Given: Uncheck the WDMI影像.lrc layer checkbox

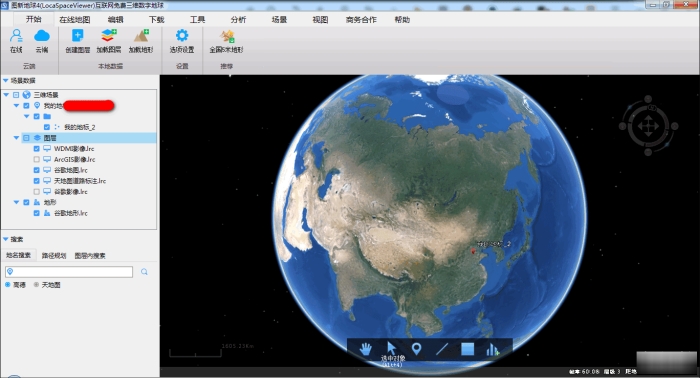Looking at the screenshot, I should coord(37,149).
